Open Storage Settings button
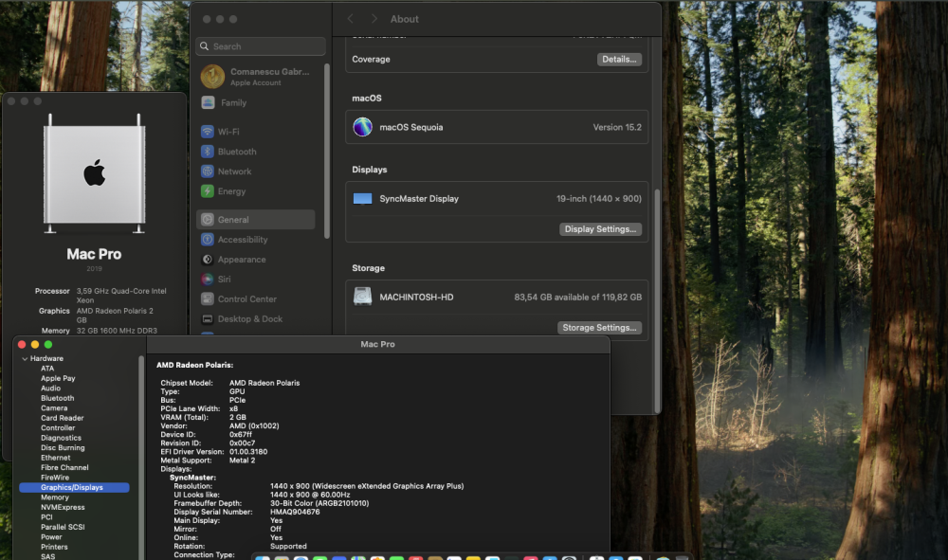948x560 pixels. [x=599, y=328]
